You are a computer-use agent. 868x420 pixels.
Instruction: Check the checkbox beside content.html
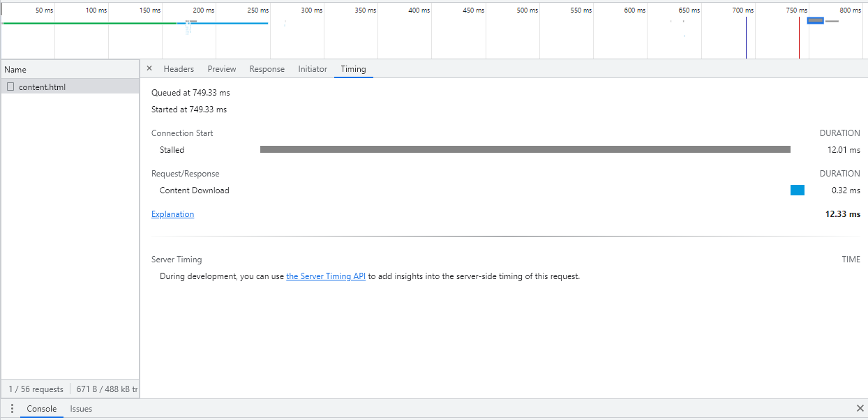10,85
